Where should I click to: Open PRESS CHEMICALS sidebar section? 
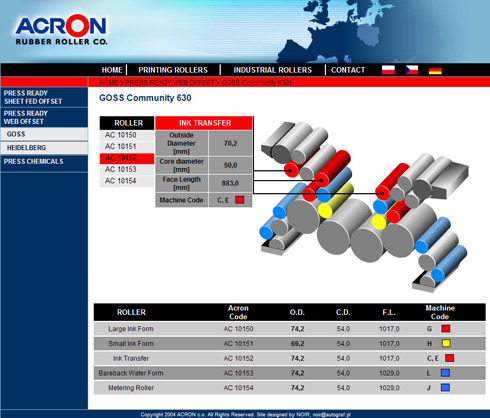click(44, 162)
